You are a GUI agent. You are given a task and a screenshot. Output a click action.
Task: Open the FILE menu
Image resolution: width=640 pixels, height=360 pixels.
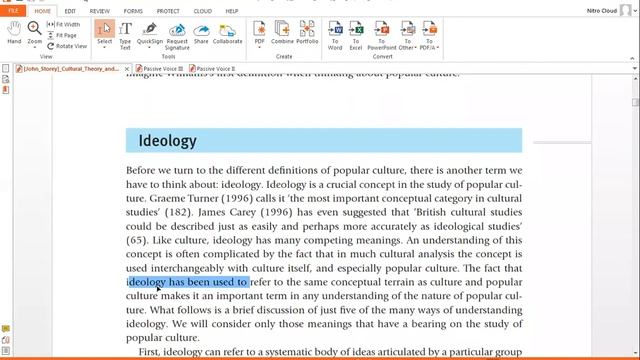tap(13, 11)
